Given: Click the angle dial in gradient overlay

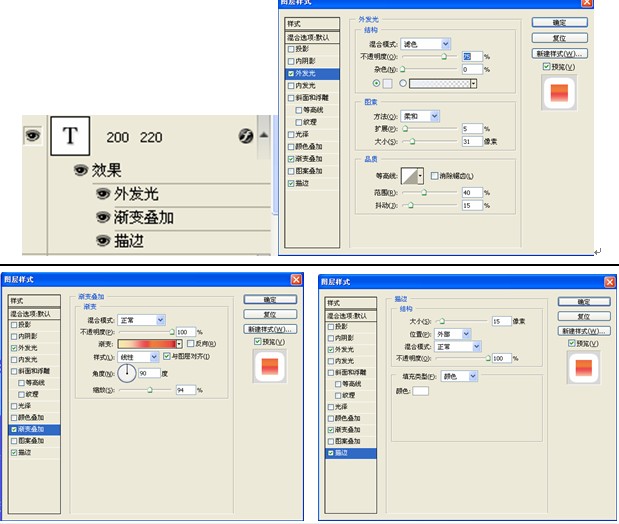Looking at the screenshot, I should pos(128,373).
